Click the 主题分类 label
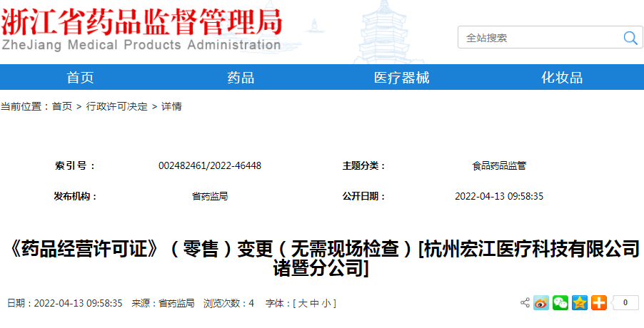This screenshot has height=328, width=644. (x=364, y=165)
